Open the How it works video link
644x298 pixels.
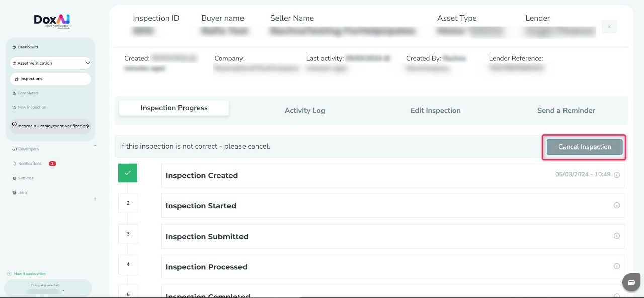pyautogui.click(x=29, y=274)
